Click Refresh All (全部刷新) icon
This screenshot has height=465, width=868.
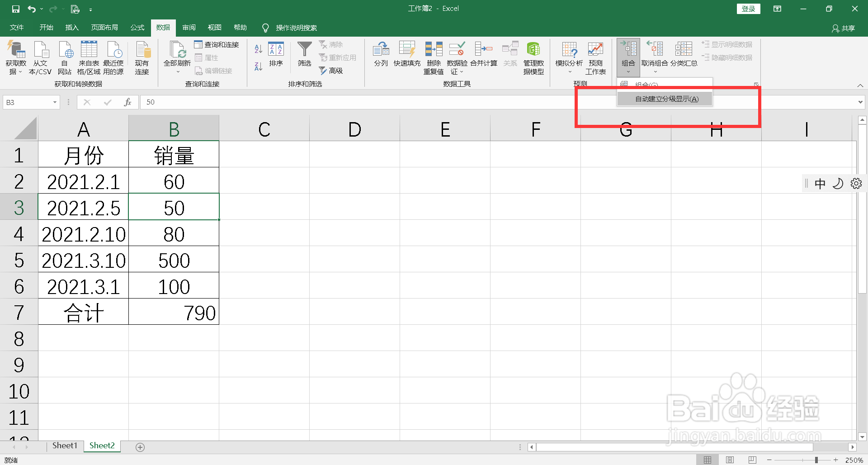pos(177,57)
